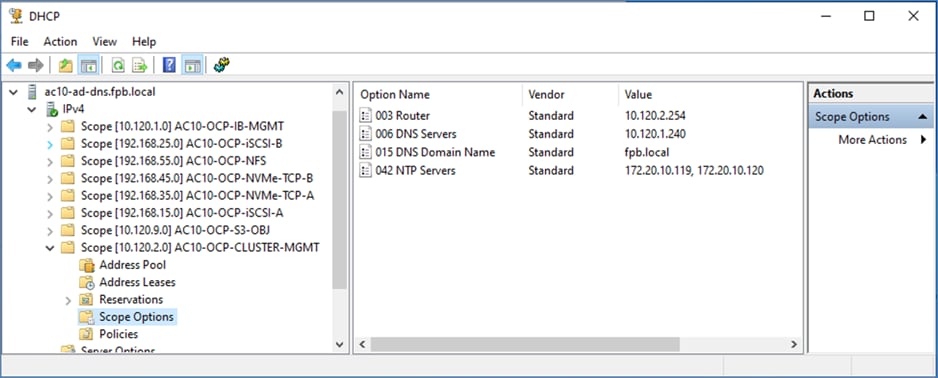Screen dimensions: 938x378
Task: Select Scope [192.168.55.0] AC10-OCP-NFS
Action: 173,161
